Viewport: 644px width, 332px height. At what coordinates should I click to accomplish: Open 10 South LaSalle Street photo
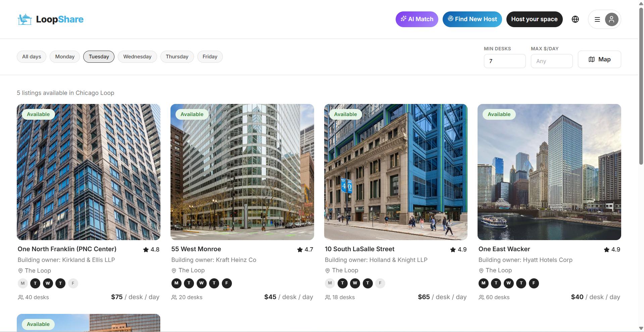[x=396, y=172]
